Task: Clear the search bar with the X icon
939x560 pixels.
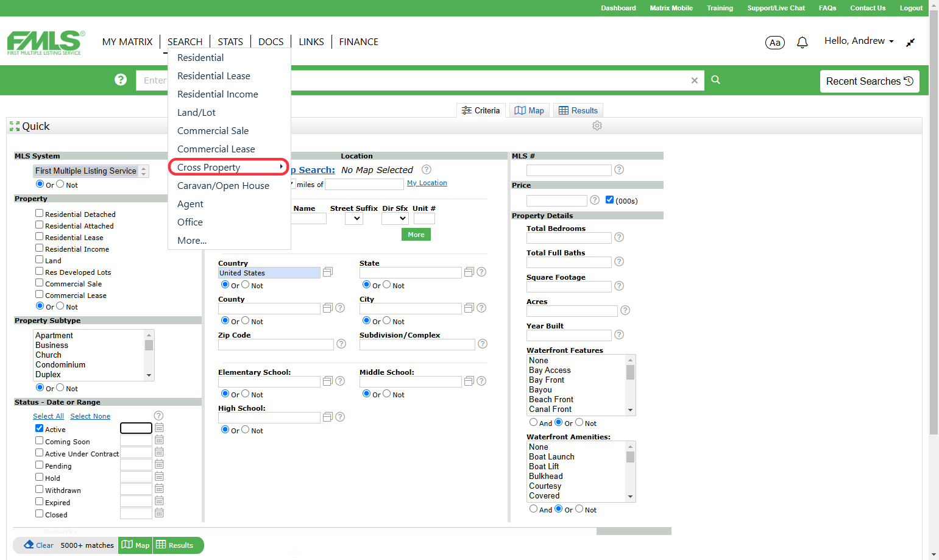Action: [x=694, y=80]
